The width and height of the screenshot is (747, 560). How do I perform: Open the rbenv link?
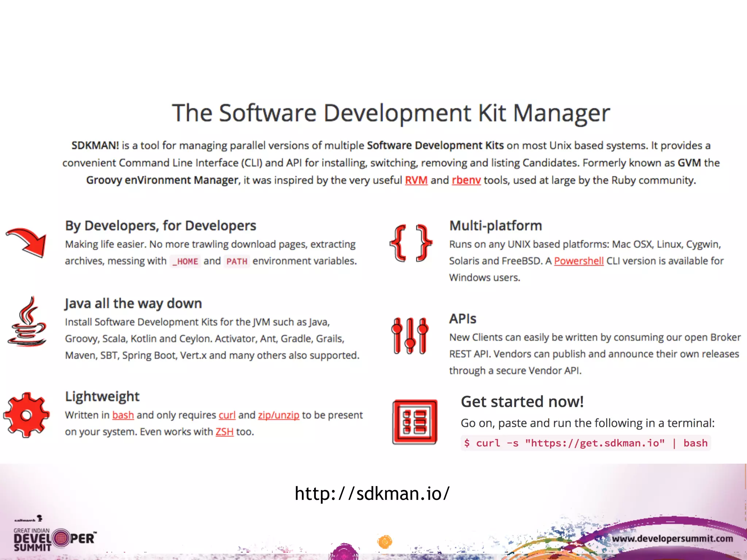(x=466, y=180)
